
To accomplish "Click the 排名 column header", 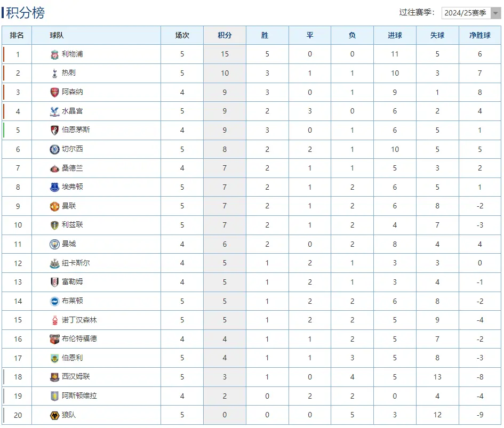I will click(17, 35).
